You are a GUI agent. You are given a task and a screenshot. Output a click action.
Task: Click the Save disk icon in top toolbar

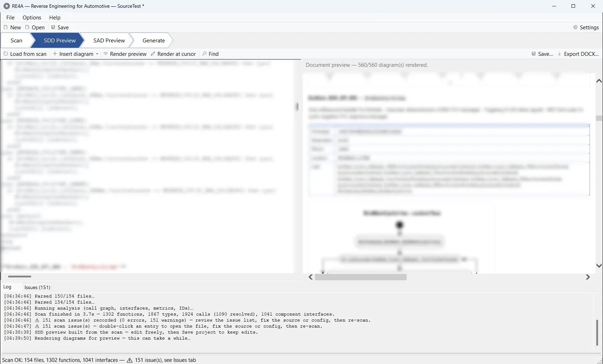tap(53, 27)
